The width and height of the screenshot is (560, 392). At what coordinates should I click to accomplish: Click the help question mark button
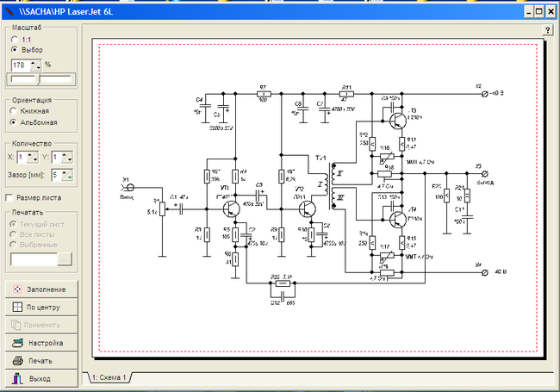548,30
